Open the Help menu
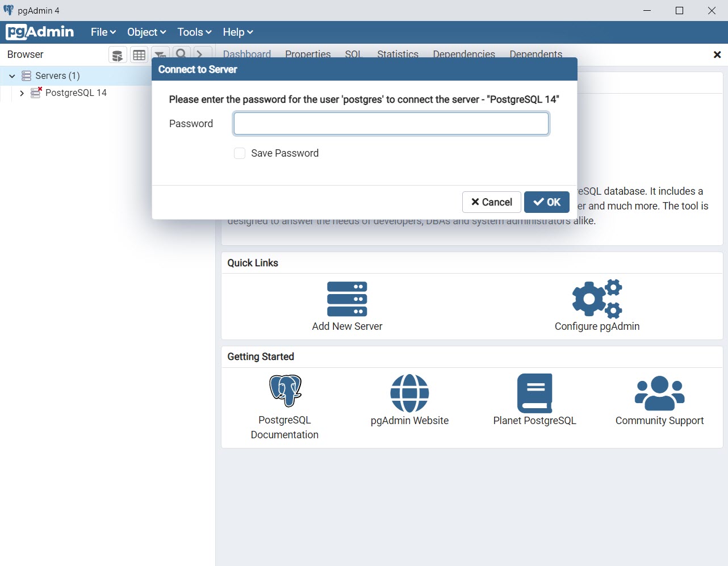Image resolution: width=728 pixels, height=566 pixels. [237, 32]
